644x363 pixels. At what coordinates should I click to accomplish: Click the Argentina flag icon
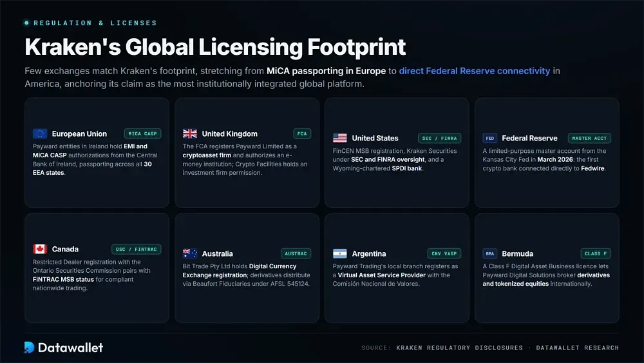339,253
